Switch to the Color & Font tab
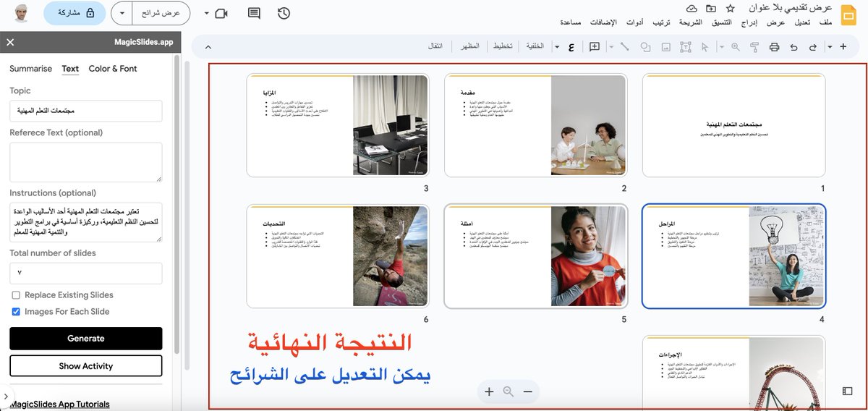This screenshot has width=868, height=411. tap(113, 69)
